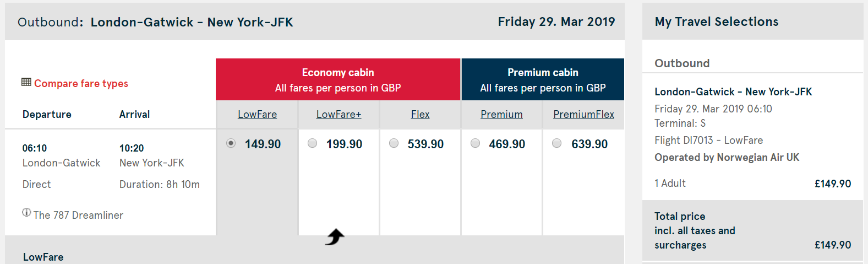Screen dimensions: 868x264
Task: Pick the Flex 539.90 fare radio button
Action: [394, 143]
